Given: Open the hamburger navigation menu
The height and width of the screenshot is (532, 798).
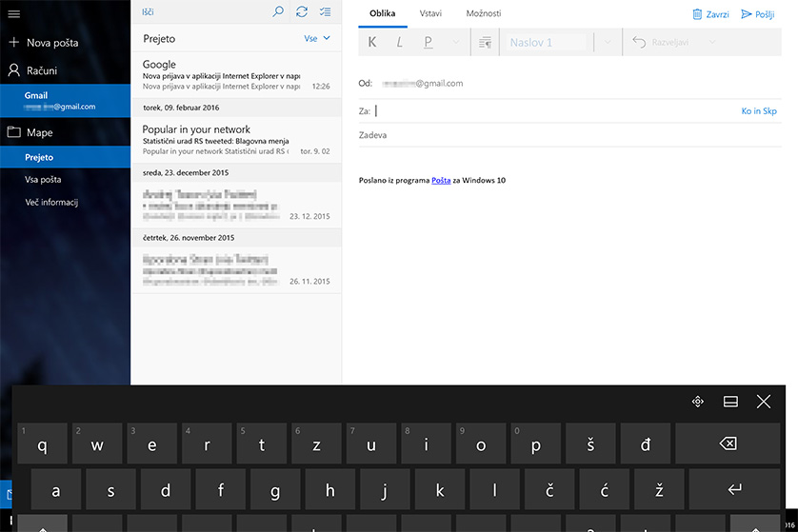Looking at the screenshot, I should coord(14,13).
